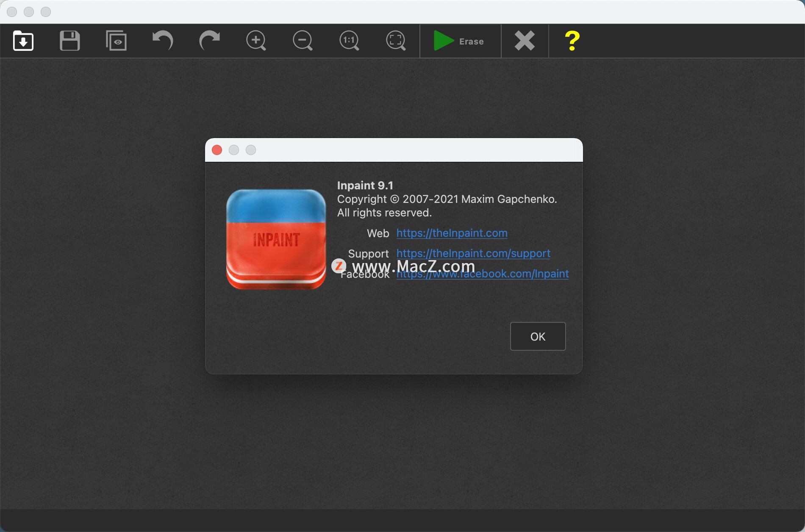Click the Support label
805x532 pixels.
(x=368, y=254)
